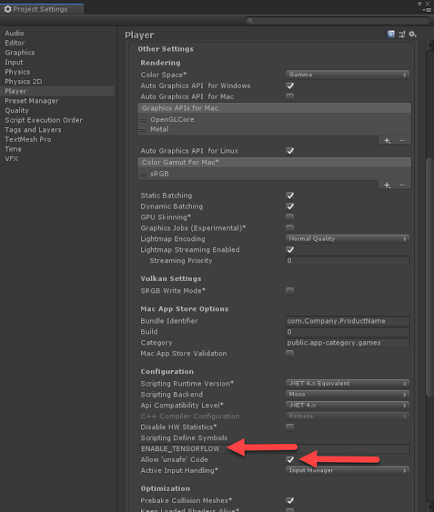434x512 pixels.
Task: Select Editor settings category
Action: (15, 43)
